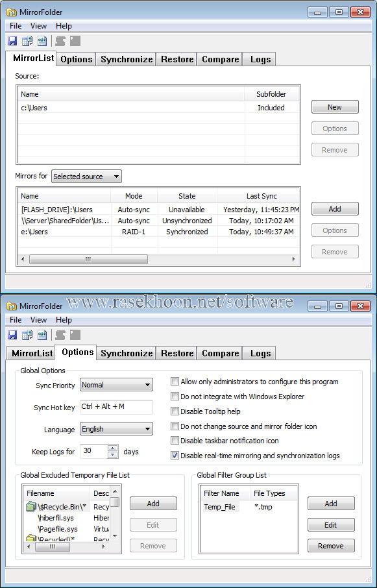The image size is (377, 588).
Task: Click vertical scrollbar down arrow in excluded file list
Action: (115, 536)
